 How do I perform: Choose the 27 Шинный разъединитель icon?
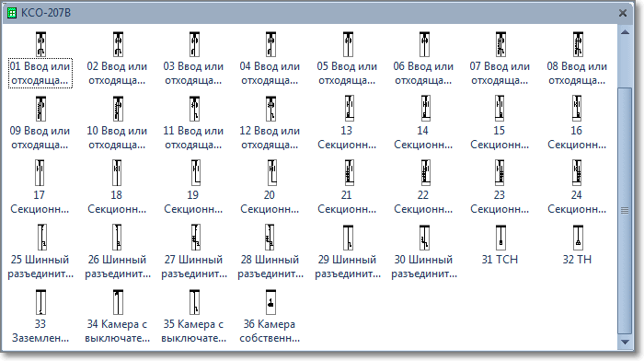pos(195,238)
